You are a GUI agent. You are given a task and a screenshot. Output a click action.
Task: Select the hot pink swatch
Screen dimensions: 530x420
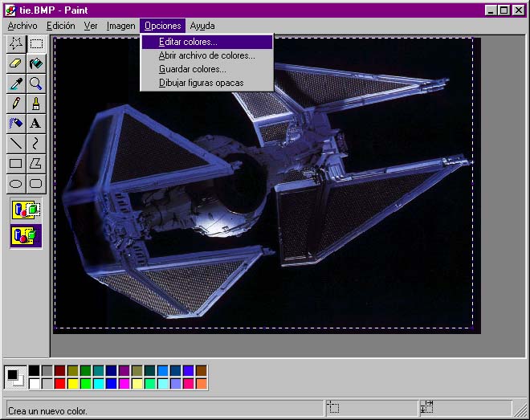coord(188,384)
